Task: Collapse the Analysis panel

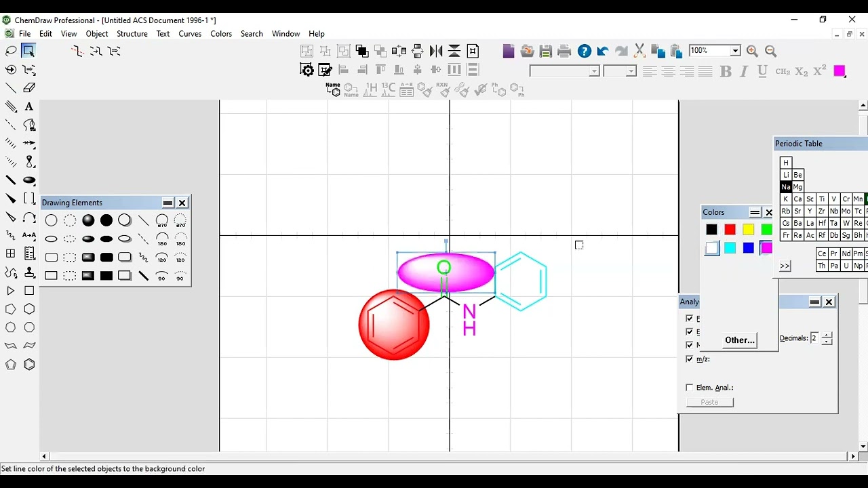Action: pyautogui.click(x=814, y=302)
